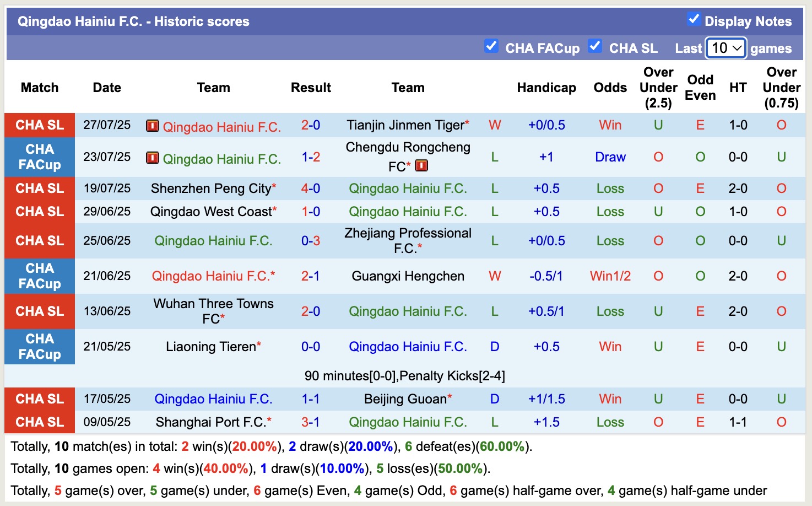
Task: Sort table by the Date column header
Action: pos(106,87)
